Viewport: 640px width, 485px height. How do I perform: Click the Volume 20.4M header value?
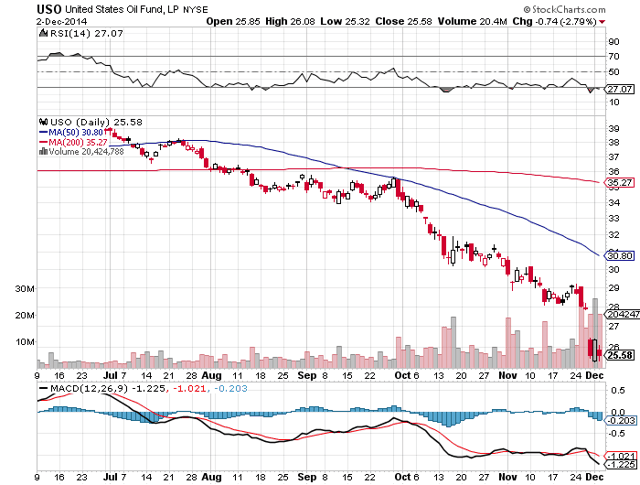pyautogui.click(x=472, y=22)
